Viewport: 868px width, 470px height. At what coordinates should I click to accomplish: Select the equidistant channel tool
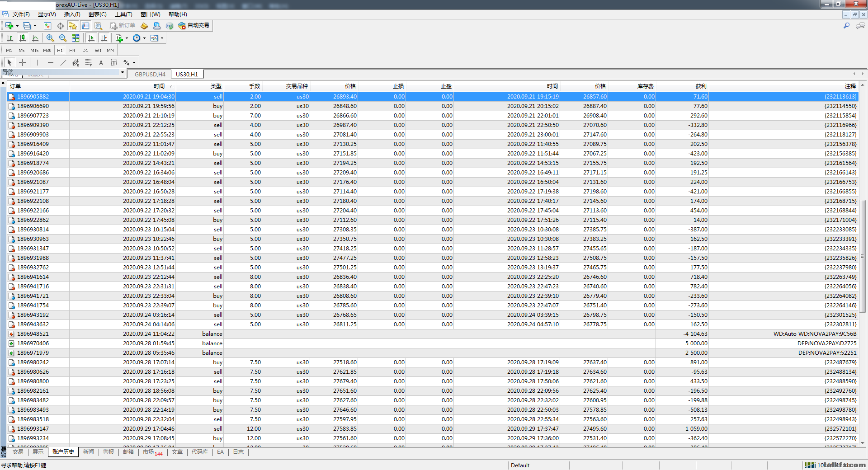click(x=75, y=62)
